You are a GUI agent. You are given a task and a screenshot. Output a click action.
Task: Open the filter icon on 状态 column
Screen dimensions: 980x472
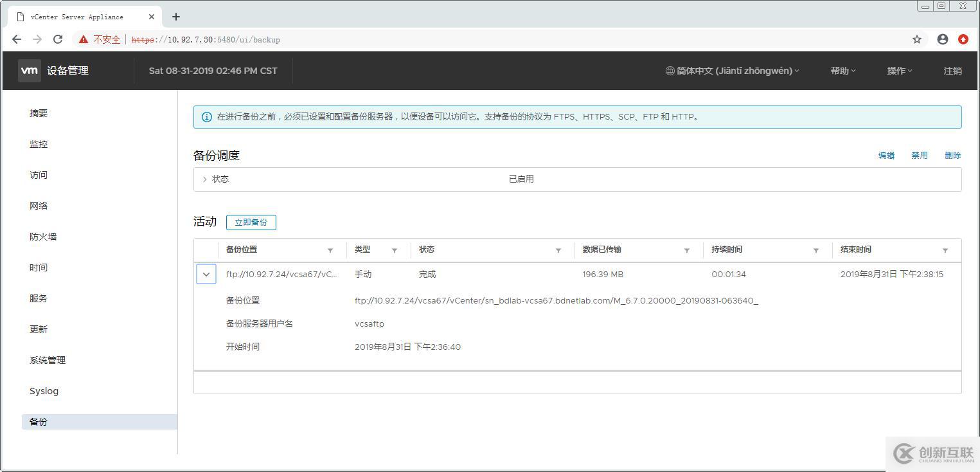point(557,250)
